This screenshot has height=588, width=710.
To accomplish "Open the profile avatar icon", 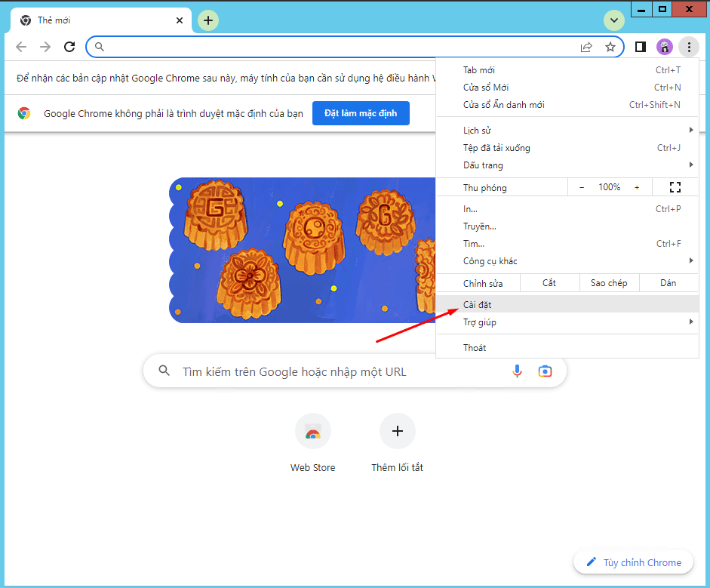I will pos(664,47).
